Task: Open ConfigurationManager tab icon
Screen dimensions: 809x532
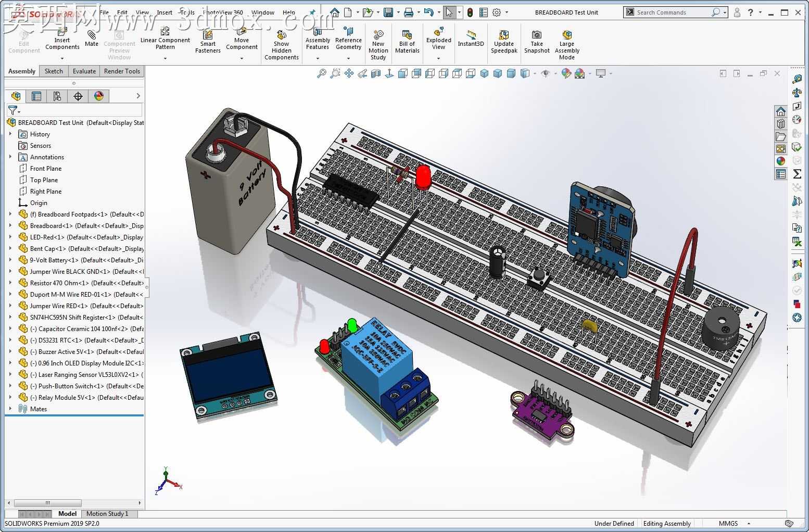Action: (57, 96)
